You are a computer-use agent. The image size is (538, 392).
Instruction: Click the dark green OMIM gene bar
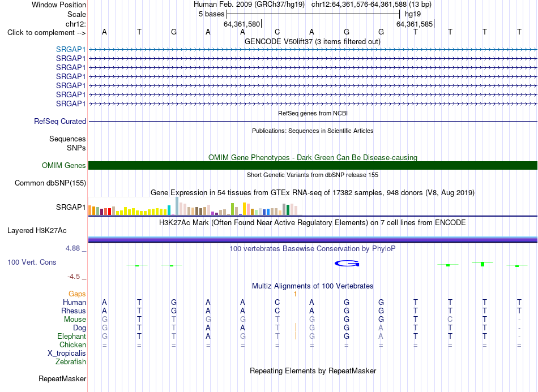click(313, 166)
